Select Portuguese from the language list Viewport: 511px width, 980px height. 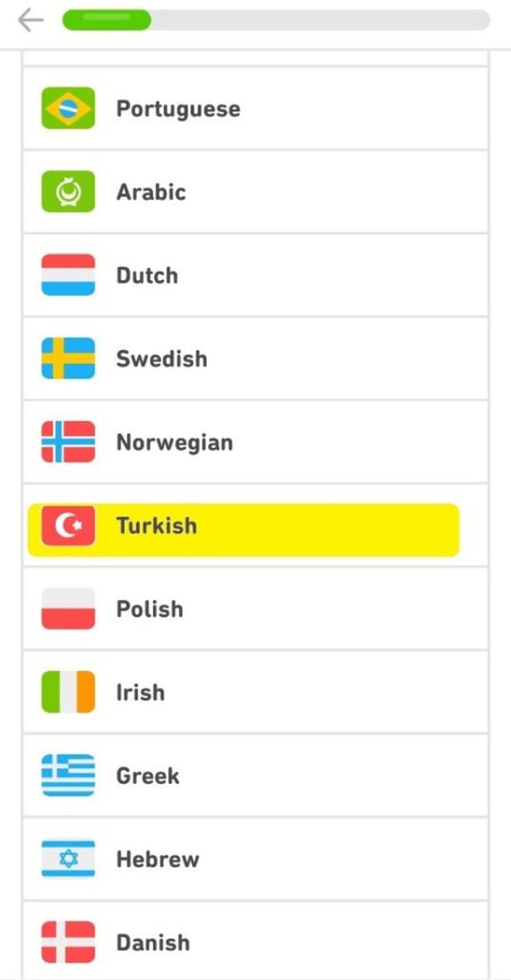(178, 109)
